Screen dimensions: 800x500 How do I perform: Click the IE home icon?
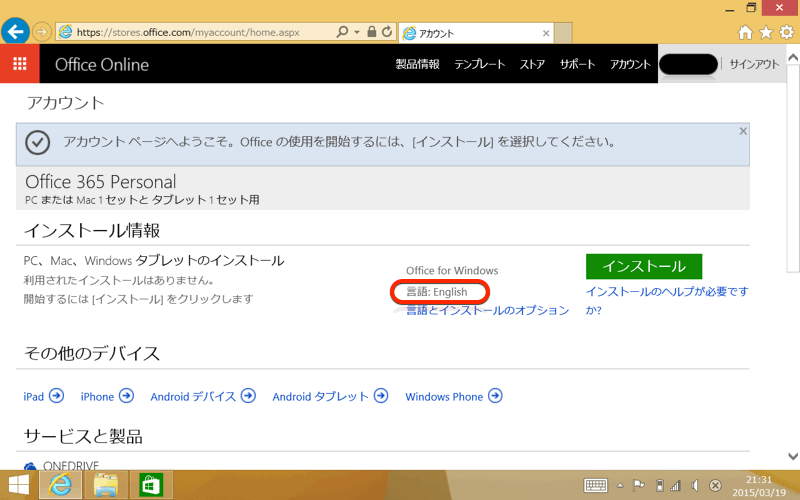[x=745, y=32]
